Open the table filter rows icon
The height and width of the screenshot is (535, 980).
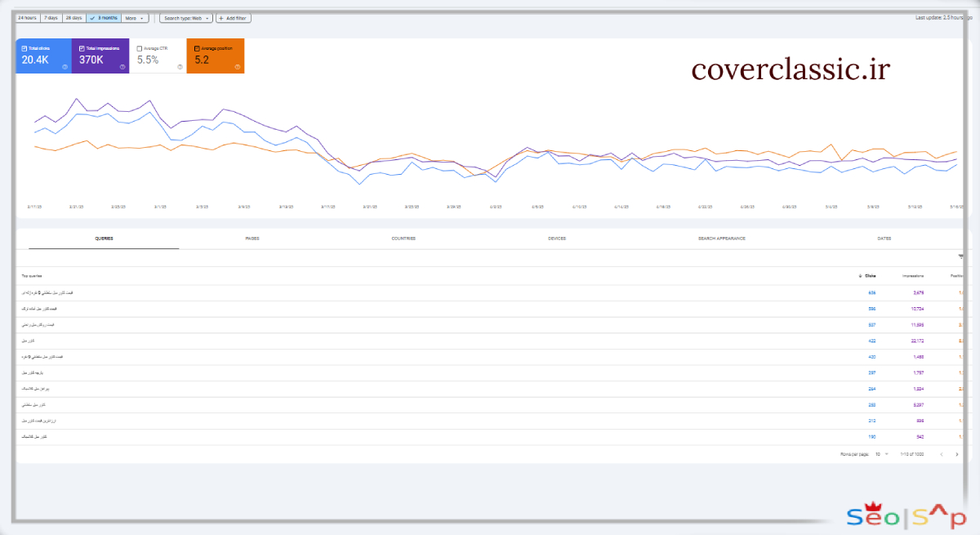[960, 256]
